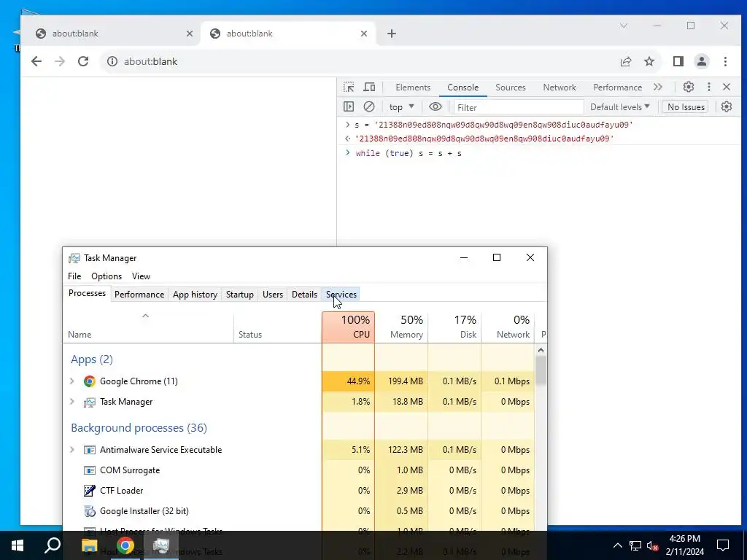Viewport: 747px width, 560px height.
Task: Show the console sidebar icon
Action: point(349,106)
